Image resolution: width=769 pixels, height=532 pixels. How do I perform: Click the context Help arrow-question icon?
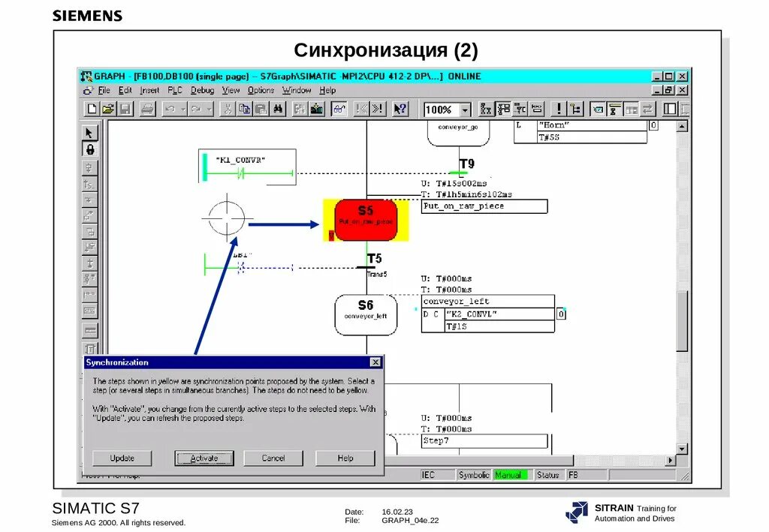coord(400,109)
